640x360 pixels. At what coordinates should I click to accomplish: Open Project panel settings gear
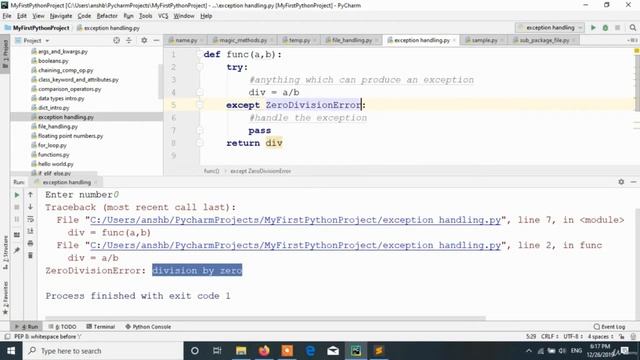point(144,40)
